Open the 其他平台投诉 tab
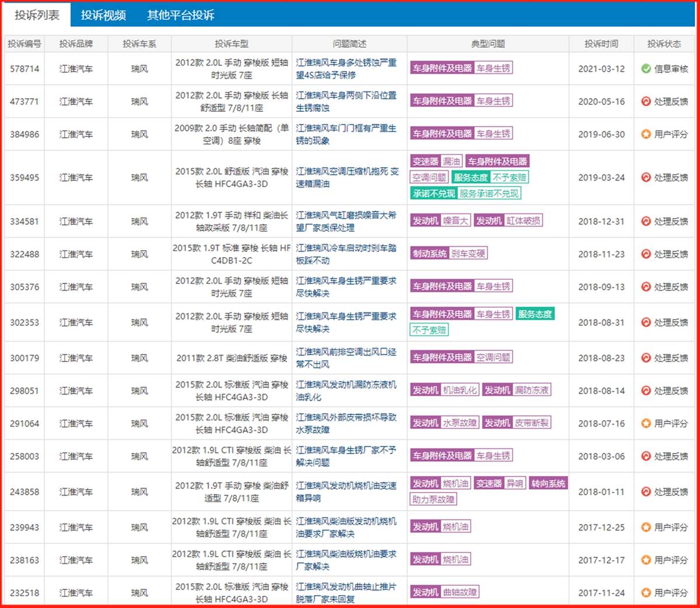Image resolution: width=700 pixels, height=608 pixels. coord(180,15)
